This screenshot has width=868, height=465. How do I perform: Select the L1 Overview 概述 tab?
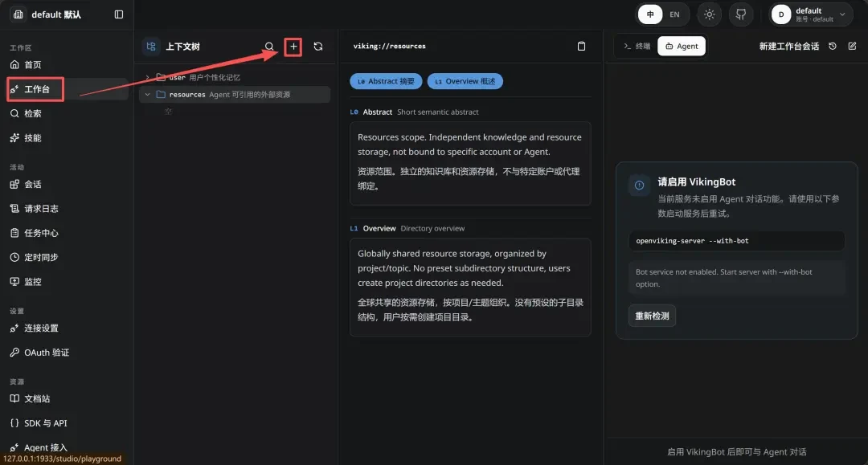coord(465,81)
